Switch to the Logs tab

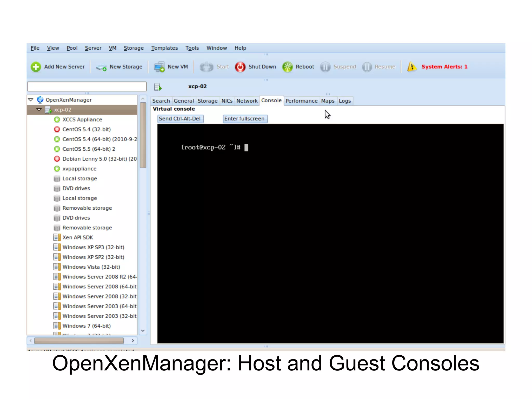click(x=345, y=101)
